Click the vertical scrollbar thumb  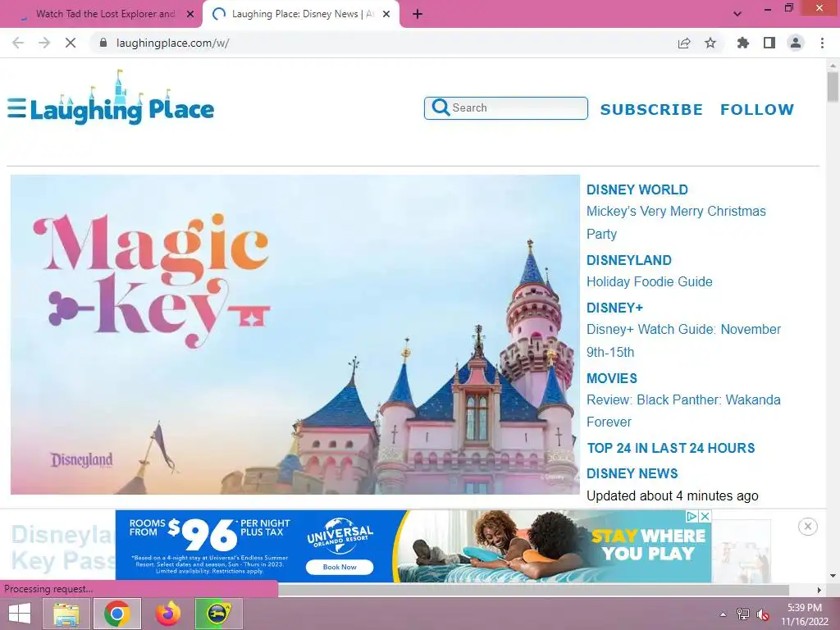tap(833, 86)
